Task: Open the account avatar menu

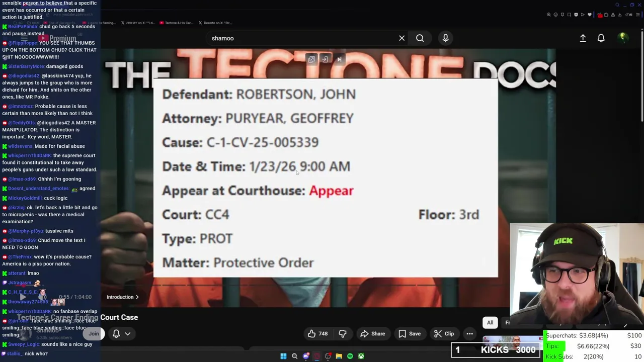Action: (x=622, y=38)
